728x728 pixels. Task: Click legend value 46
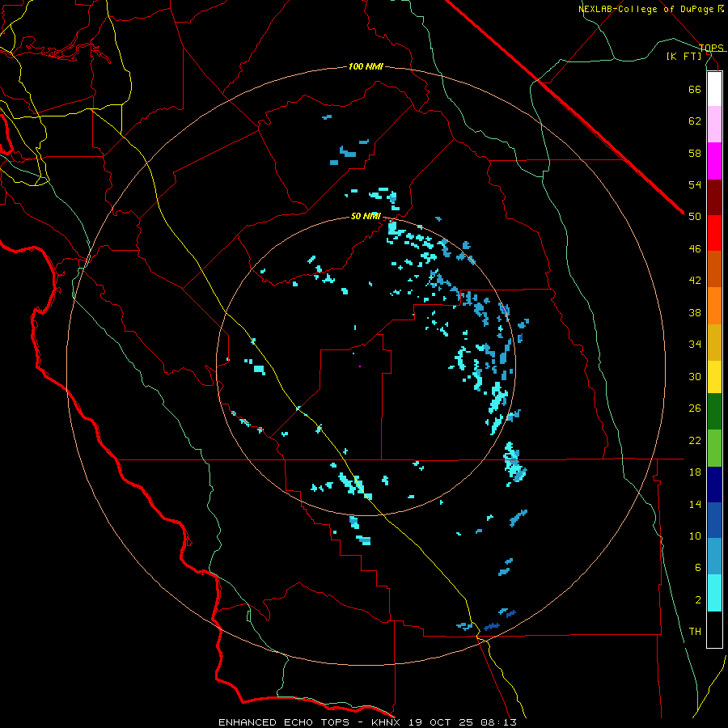[695, 249]
